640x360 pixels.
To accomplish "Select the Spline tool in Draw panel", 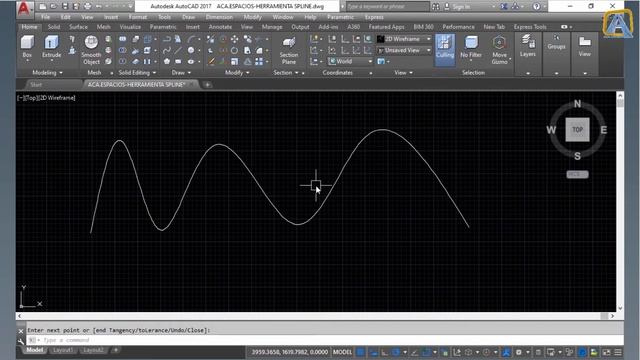I will pos(167,51).
